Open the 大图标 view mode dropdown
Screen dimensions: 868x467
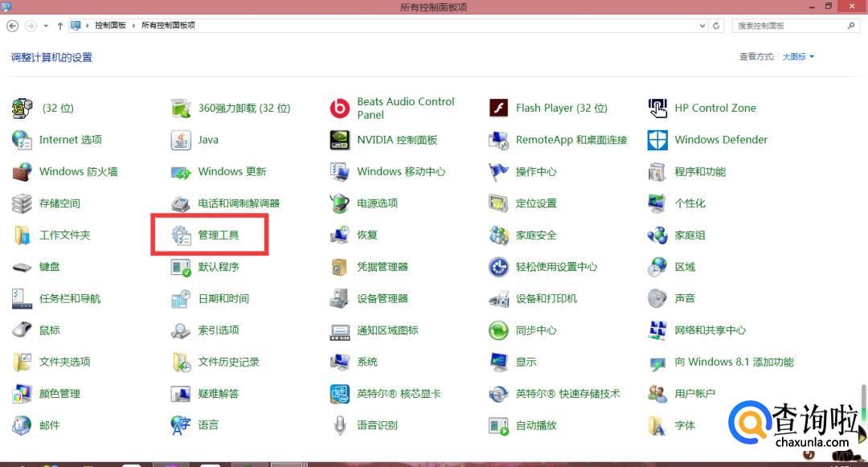coord(798,56)
